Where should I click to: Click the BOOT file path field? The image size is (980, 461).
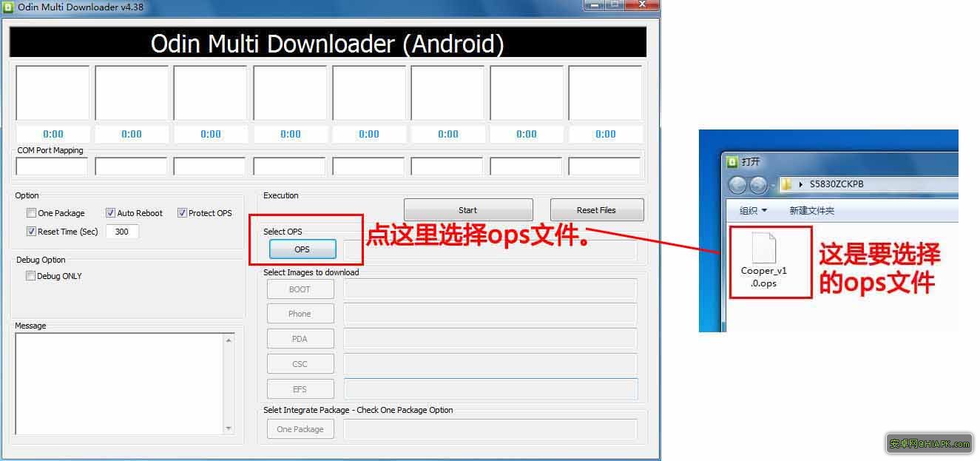click(x=490, y=289)
